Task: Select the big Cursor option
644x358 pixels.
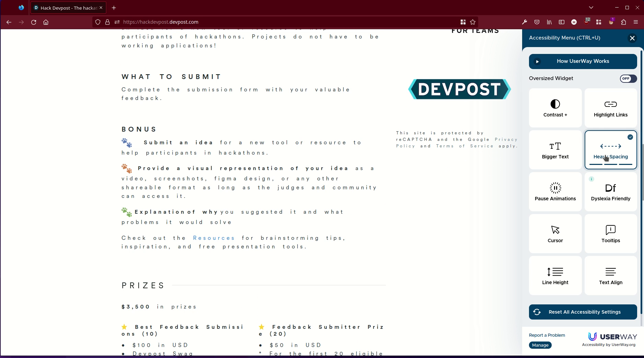Action: pyautogui.click(x=555, y=234)
